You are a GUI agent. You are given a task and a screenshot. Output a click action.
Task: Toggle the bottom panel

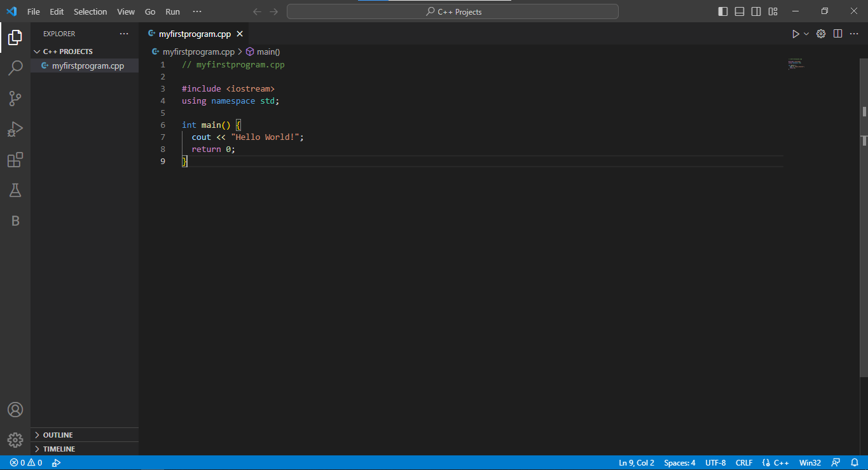(740, 11)
